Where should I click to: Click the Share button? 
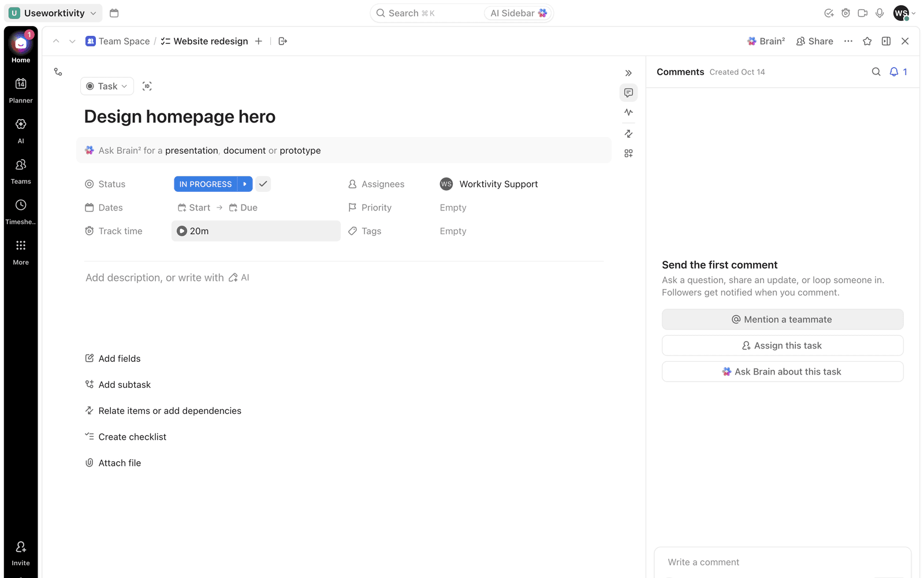[x=815, y=41]
